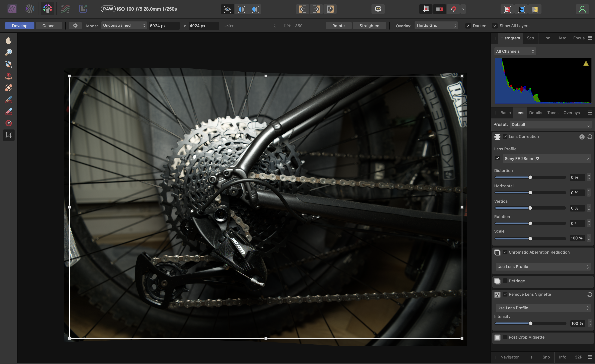
Task: Choose the single view mode eye icon
Action: tap(227, 9)
